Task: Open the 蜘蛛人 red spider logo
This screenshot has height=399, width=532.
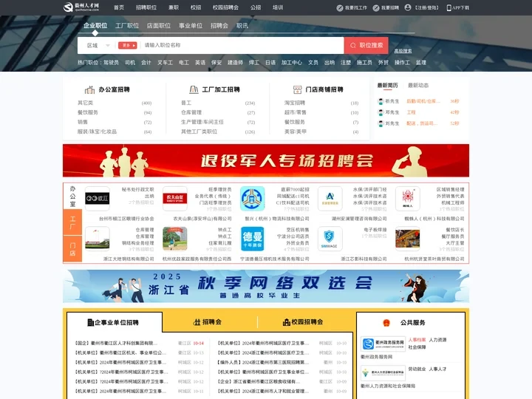Action: tap(407, 199)
